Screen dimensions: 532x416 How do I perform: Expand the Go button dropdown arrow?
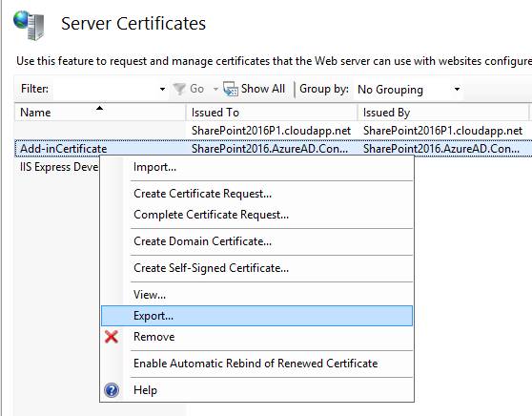tap(215, 90)
